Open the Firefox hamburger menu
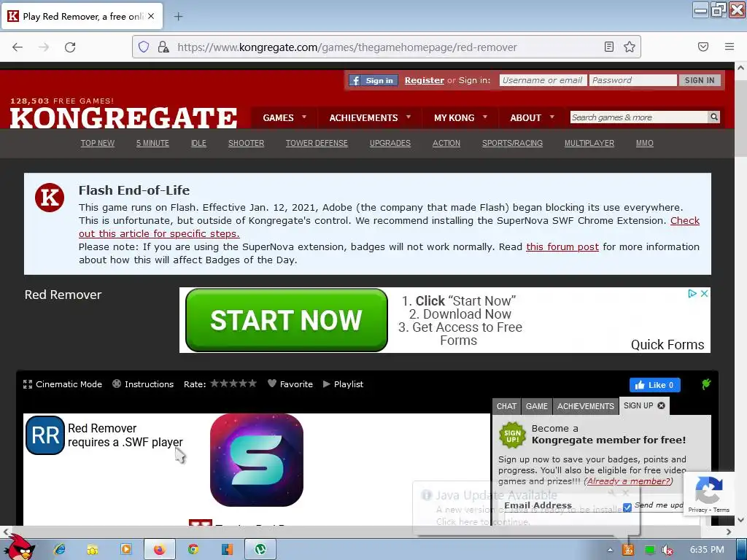The height and width of the screenshot is (560, 747). [x=729, y=47]
